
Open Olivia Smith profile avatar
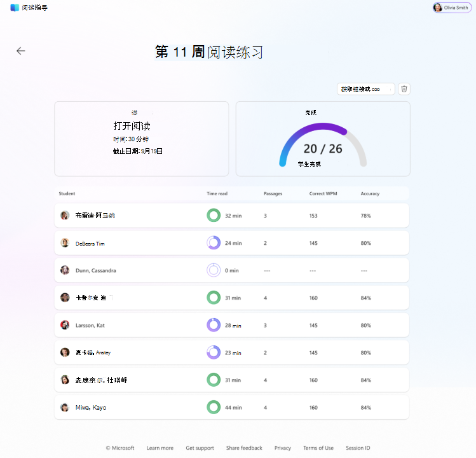[437, 8]
